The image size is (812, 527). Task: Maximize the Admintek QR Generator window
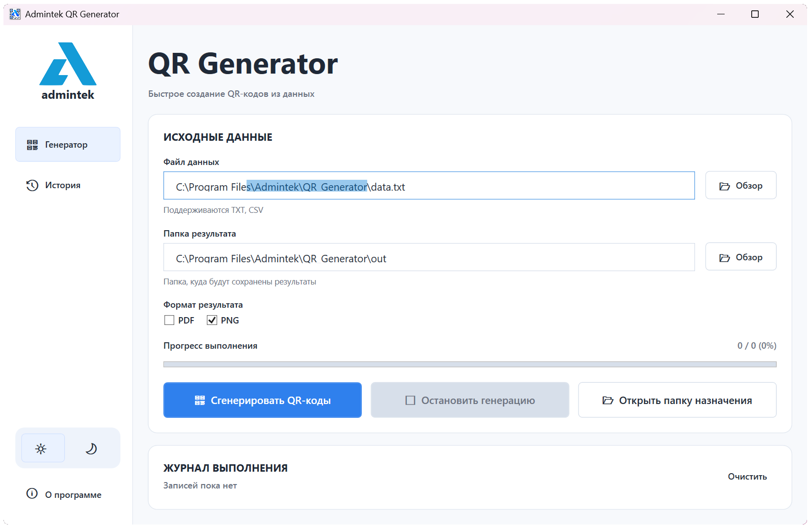tap(755, 14)
